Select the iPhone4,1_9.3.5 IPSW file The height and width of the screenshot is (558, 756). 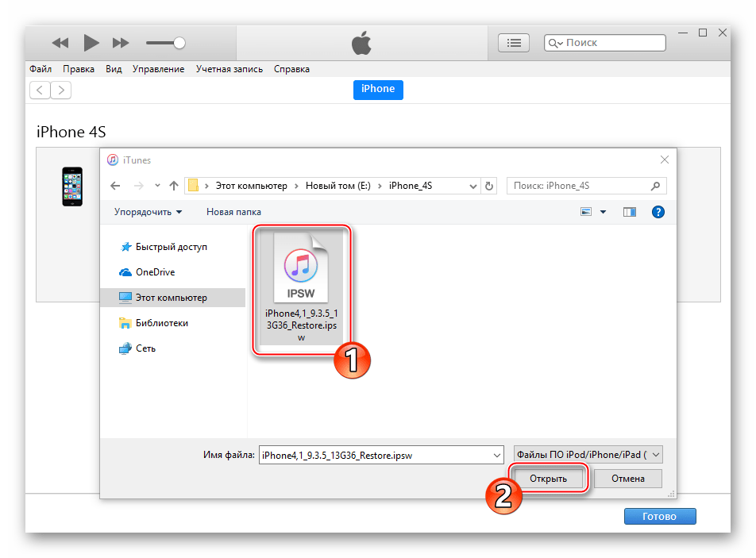pos(301,287)
